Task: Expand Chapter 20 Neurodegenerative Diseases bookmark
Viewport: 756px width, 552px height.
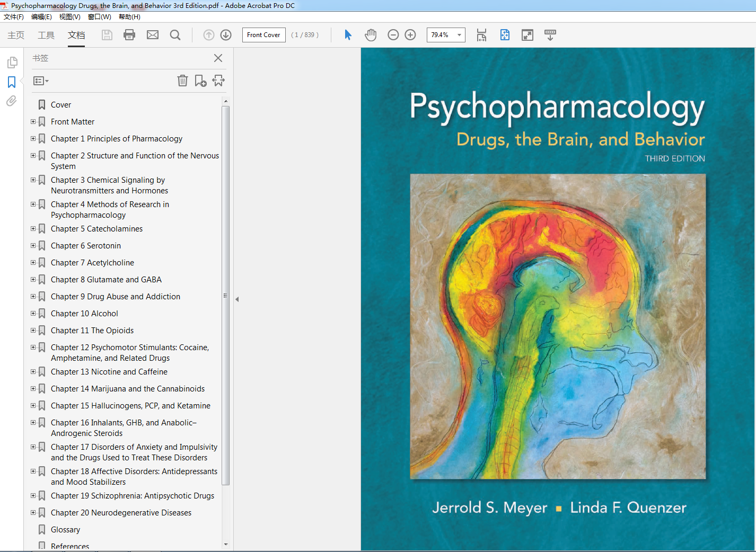Action: [x=33, y=513]
